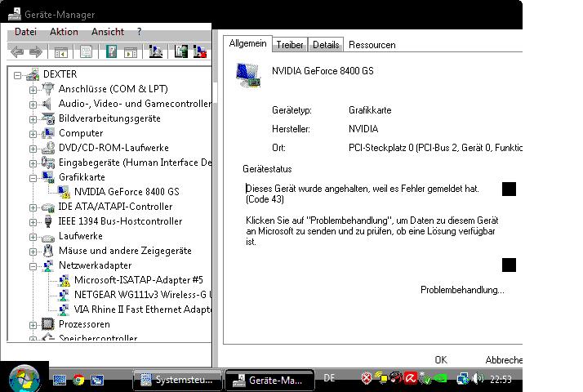Click the DVD/CD-ROM-Laufwerke drive icon

coord(48,148)
